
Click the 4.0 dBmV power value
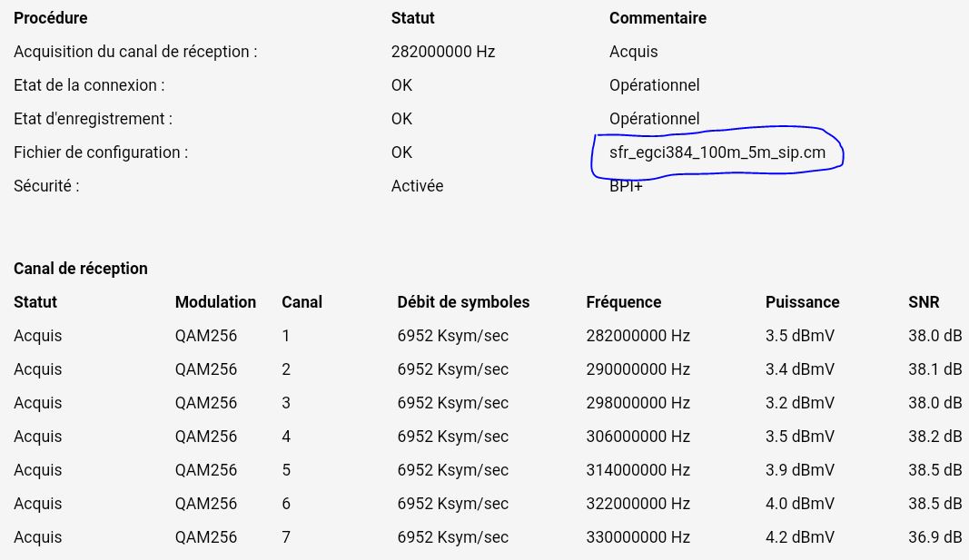tap(799, 504)
